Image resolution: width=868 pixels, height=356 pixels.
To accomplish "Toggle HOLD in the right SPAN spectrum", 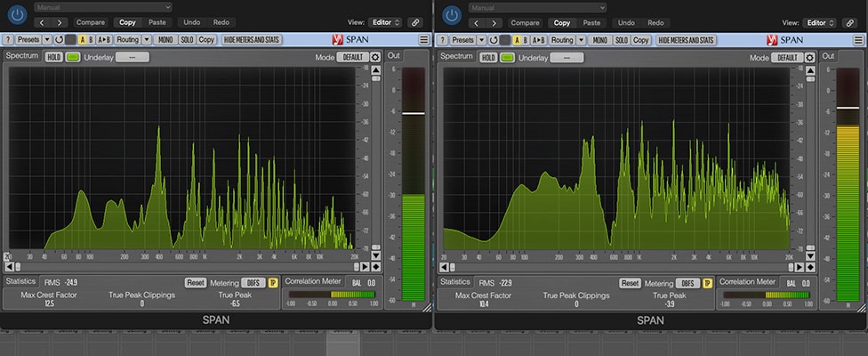I will click(488, 57).
